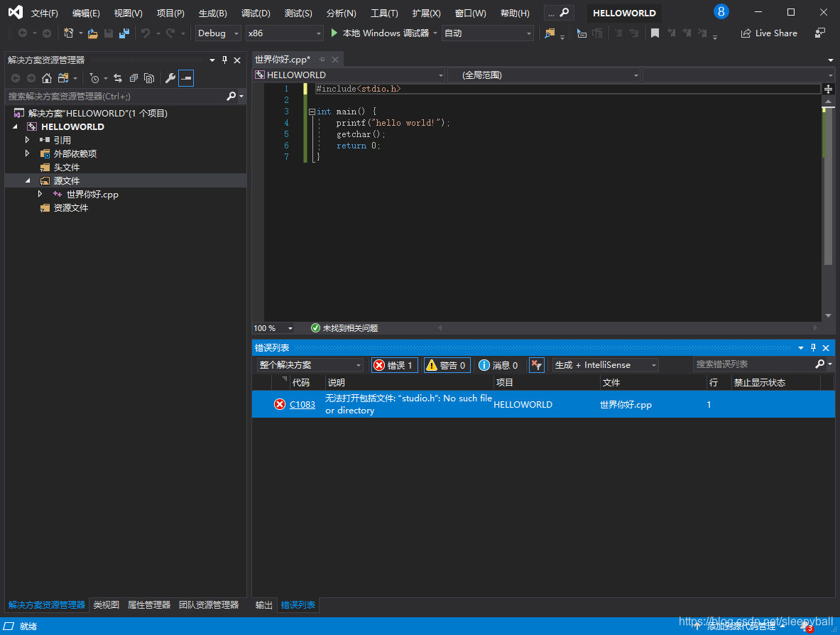Switch to the 属性管理器 tab
840x635 pixels.
pyautogui.click(x=149, y=605)
